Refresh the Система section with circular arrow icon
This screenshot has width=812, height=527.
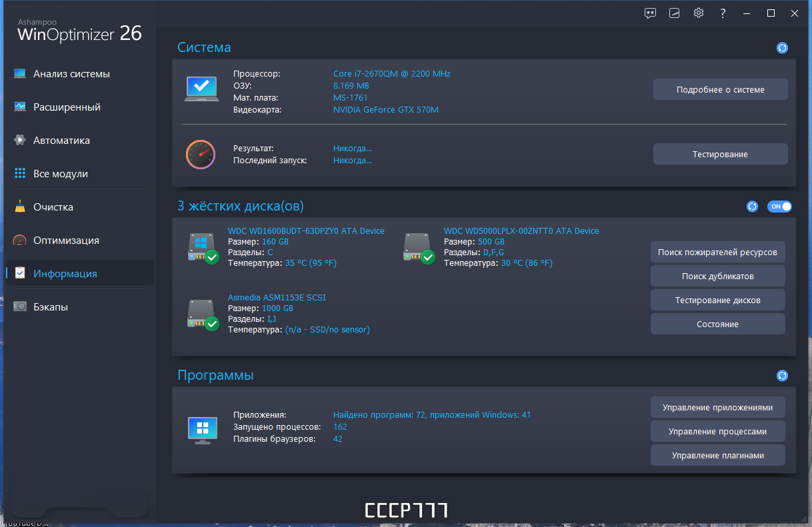pyautogui.click(x=783, y=48)
